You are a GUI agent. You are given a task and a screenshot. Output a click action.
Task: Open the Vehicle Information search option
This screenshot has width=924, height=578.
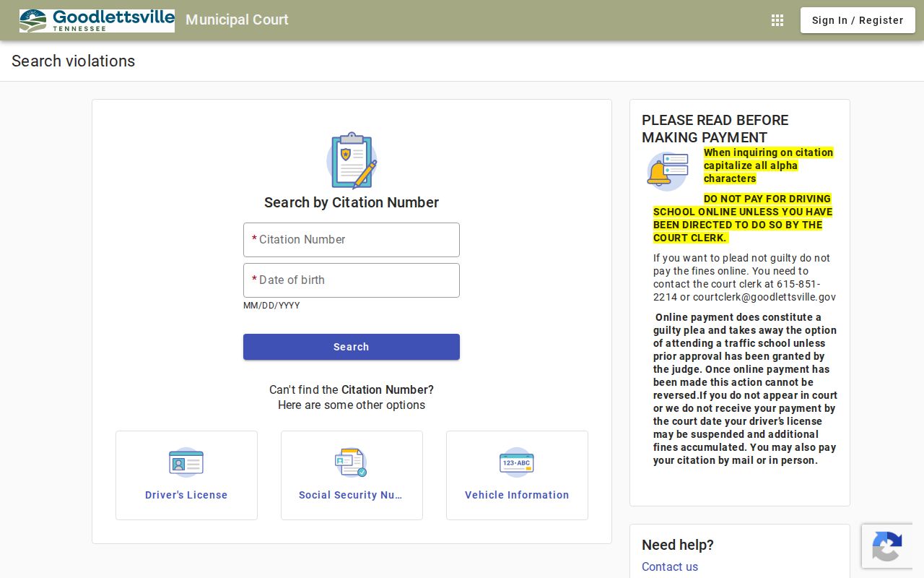[517, 475]
